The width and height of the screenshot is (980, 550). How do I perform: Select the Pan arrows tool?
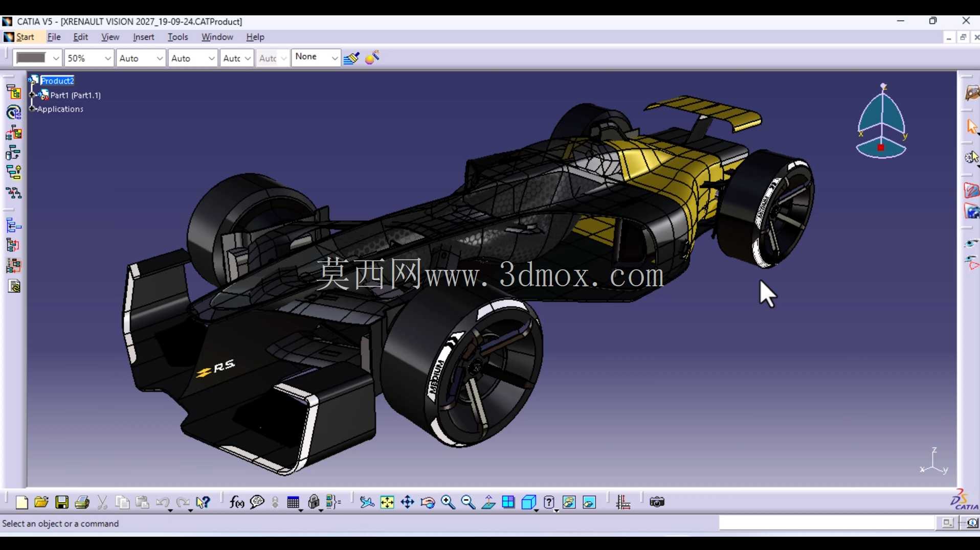(408, 502)
